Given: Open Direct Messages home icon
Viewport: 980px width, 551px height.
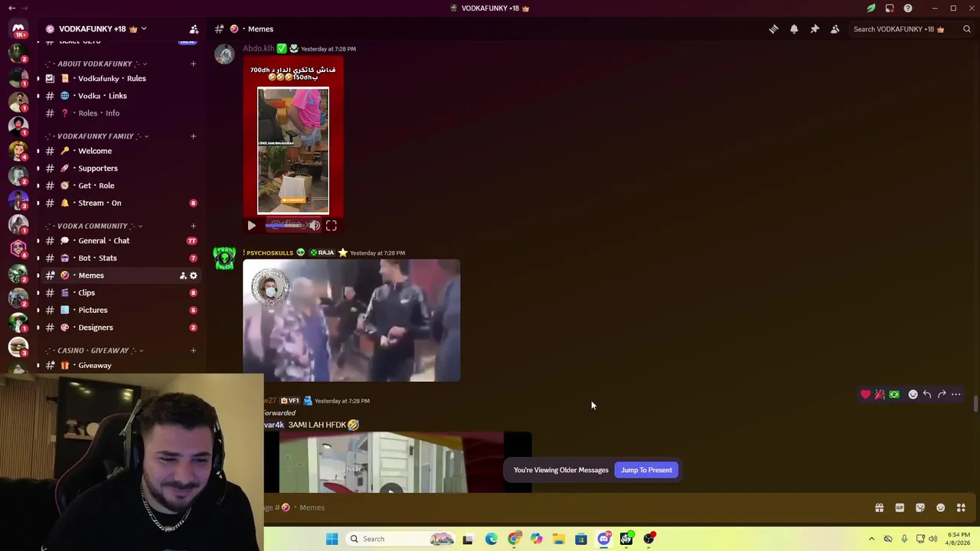Looking at the screenshot, I should tap(18, 29).
